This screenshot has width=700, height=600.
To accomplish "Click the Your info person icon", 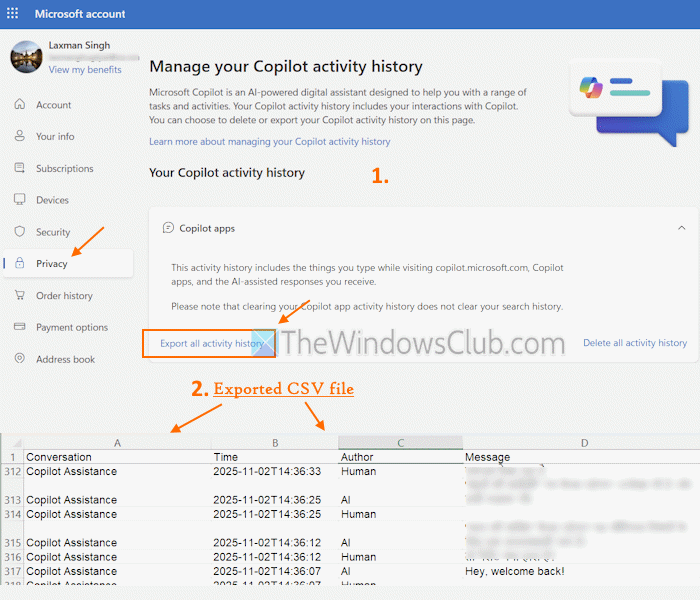I will [20, 136].
